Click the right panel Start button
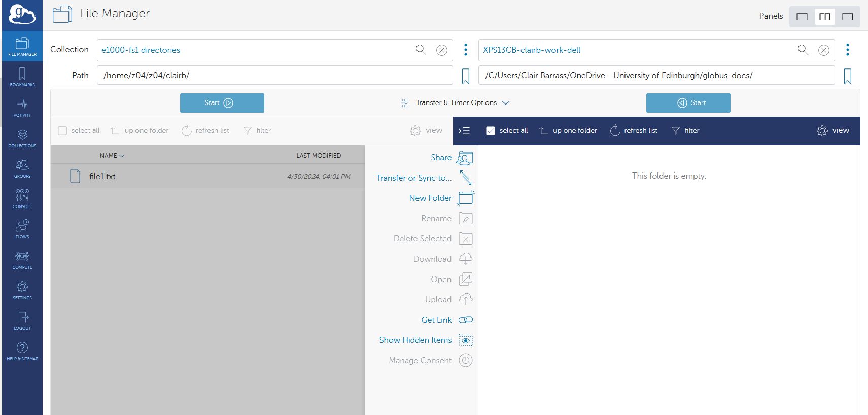 click(x=688, y=103)
